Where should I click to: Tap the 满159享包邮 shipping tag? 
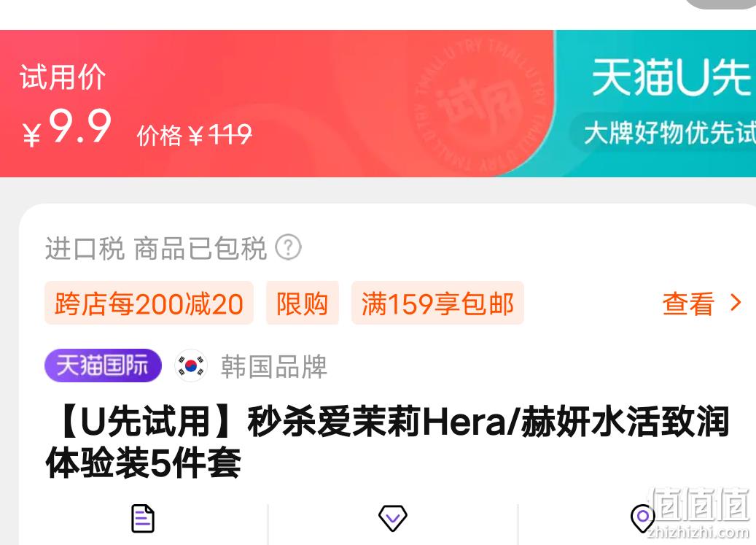[x=437, y=303]
